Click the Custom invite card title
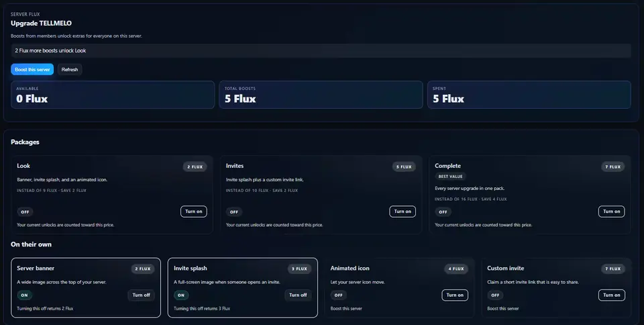The height and width of the screenshot is (325, 644). tap(506, 268)
